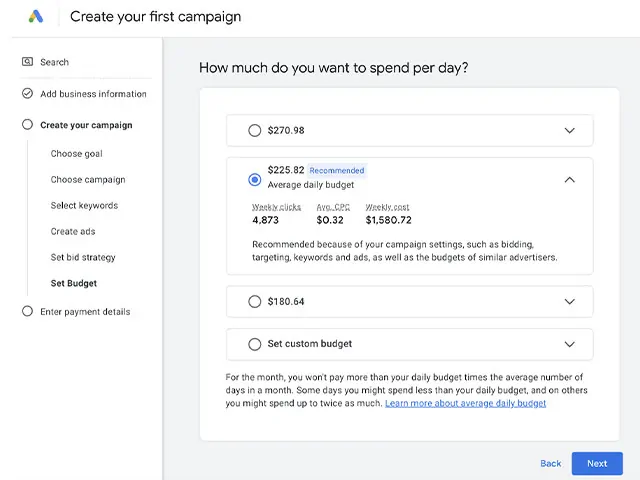Click the Search campaign icon in sidebar

click(27, 62)
